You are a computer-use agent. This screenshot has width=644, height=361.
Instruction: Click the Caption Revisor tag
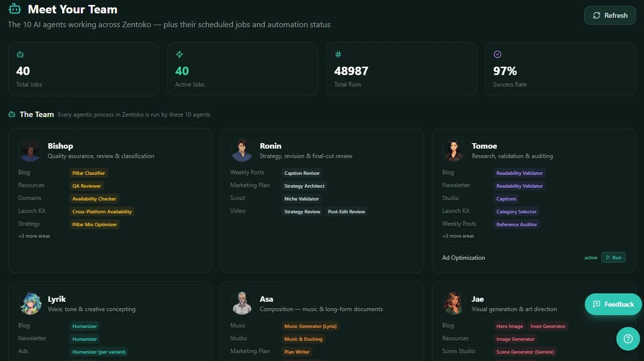(x=302, y=173)
